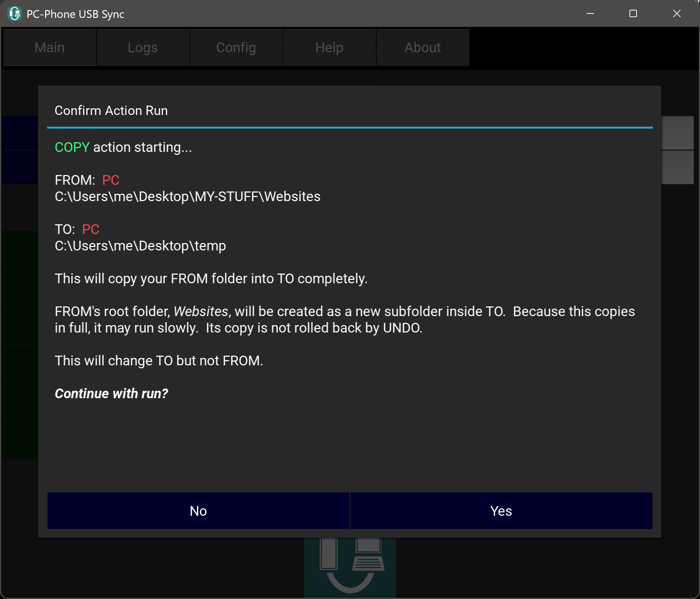Minimize the PC-Phone USB Sync window
Image resolution: width=700 pixels, height=599 pixels.
click(x=590, y=14)
